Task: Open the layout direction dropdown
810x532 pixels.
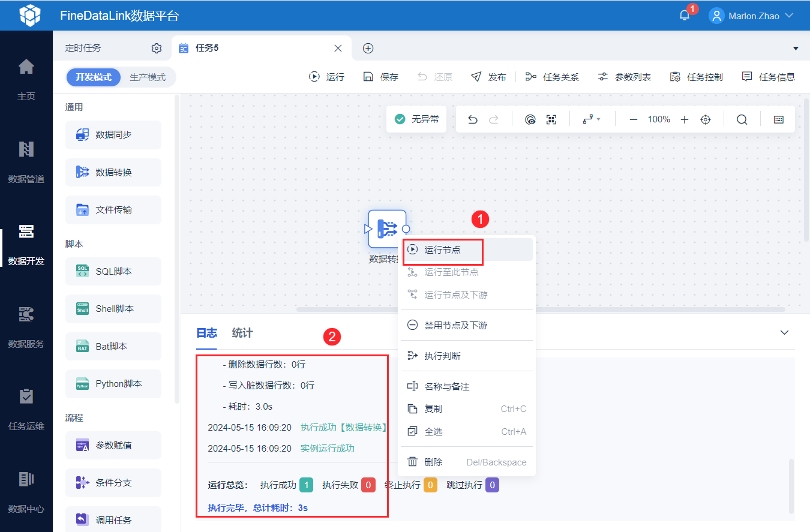Action: tap(592, 119)
